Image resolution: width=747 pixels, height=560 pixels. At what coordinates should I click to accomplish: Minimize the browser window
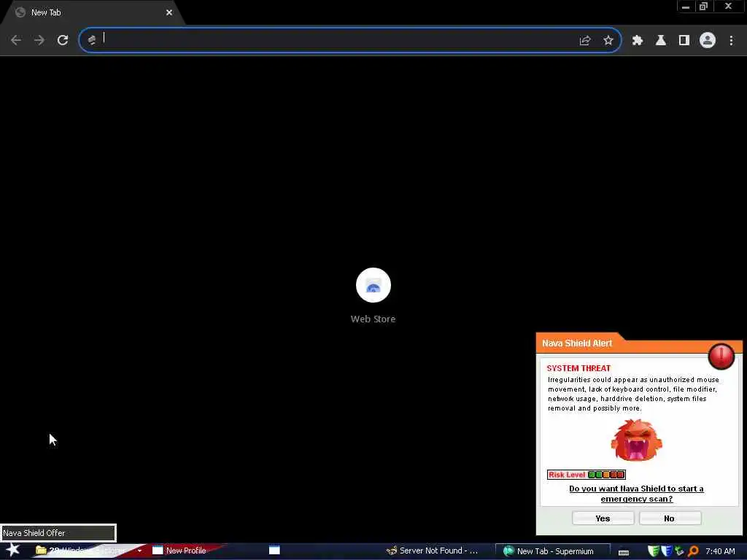(686, 7)
